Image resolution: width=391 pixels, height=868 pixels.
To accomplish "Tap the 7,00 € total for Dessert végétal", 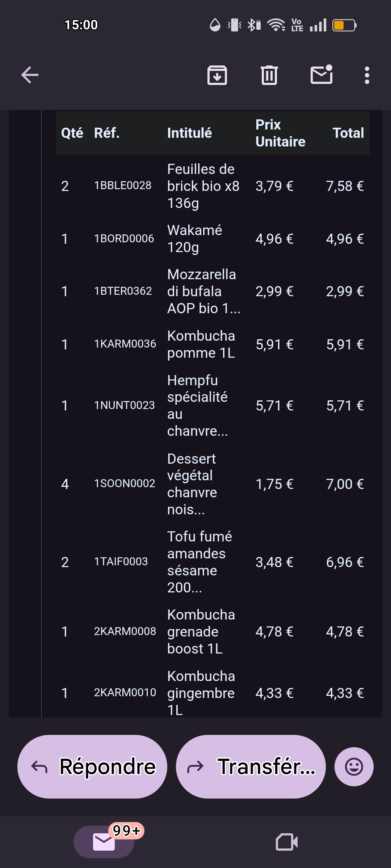I will click(345, 484).
